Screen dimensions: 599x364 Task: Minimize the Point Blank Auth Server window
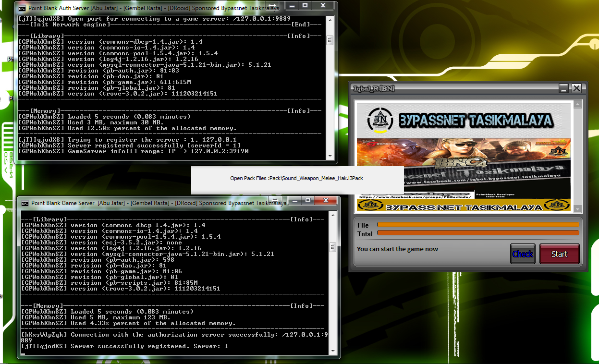pos(292,6)
